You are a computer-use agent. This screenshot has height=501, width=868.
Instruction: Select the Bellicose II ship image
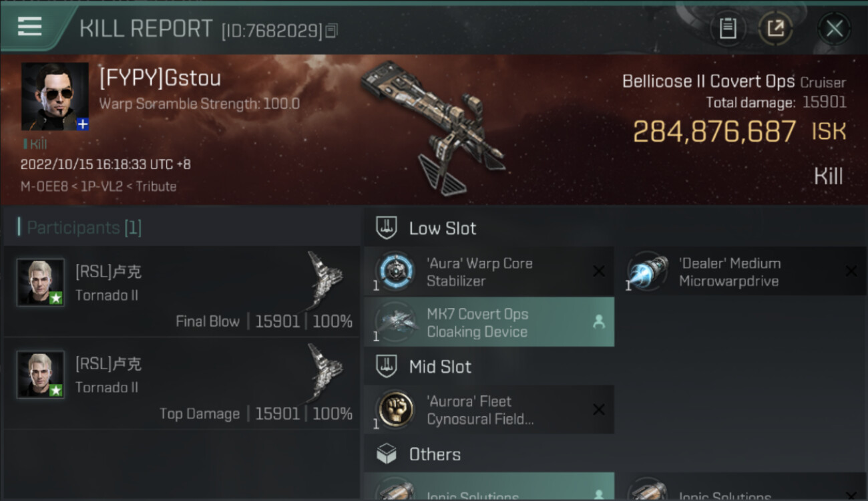[x=434, y=127]
